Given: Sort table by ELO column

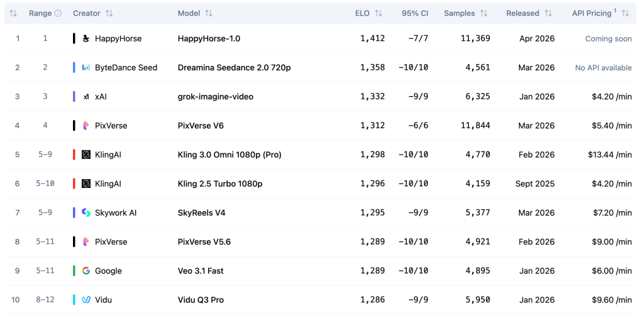Looking at the screenshot, I should click(x=378, y=13).
